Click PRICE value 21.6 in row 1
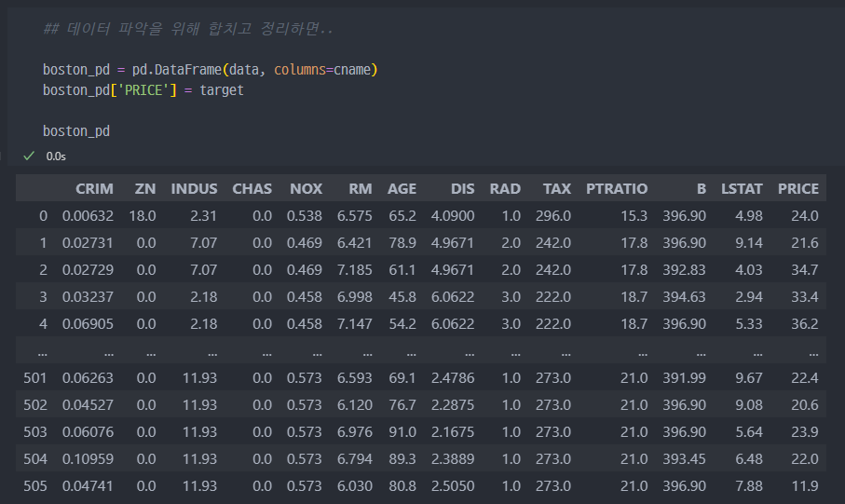This screenshot has width=845, height=504. click(x=805, y=242)
